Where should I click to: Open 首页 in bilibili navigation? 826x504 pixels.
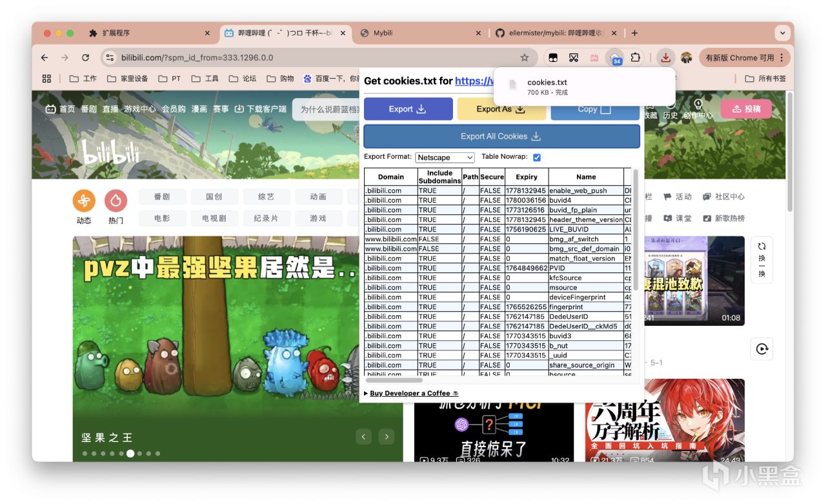point(60,109)
